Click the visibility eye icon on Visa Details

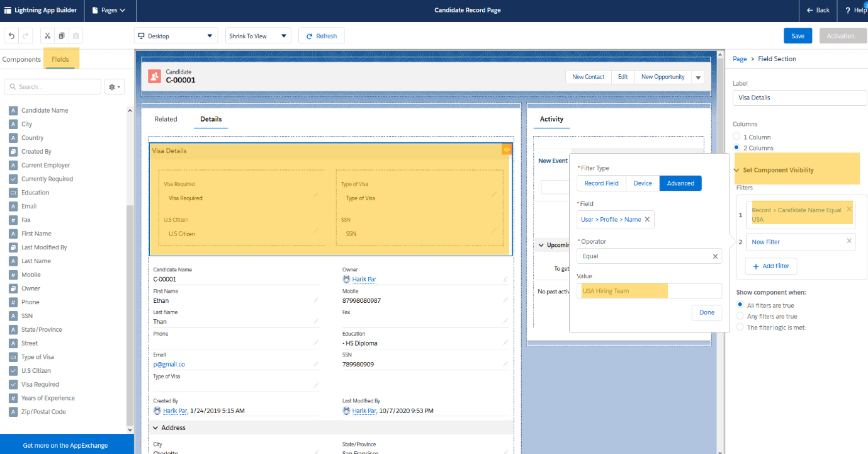coord(506,149)
